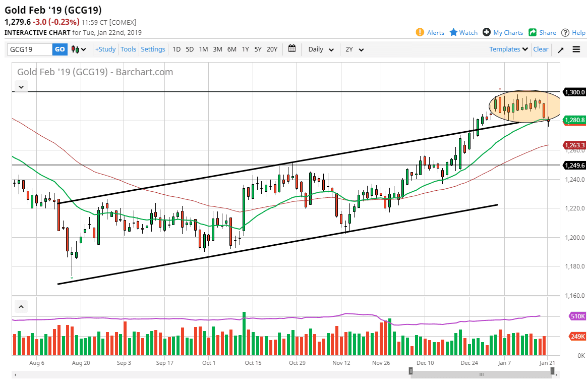
Task: Click the +Study link
Action: pyautogui.click(x=105, y=49)
